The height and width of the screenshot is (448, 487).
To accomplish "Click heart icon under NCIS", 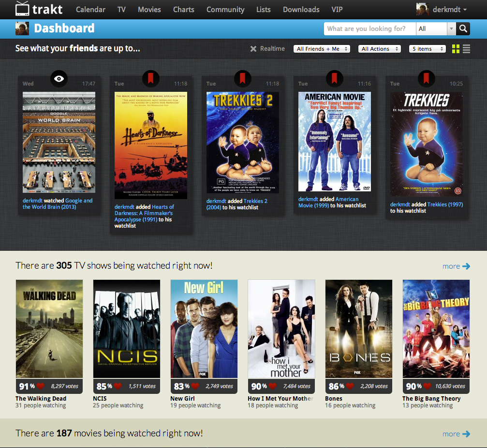I will [x=118, y=386].
